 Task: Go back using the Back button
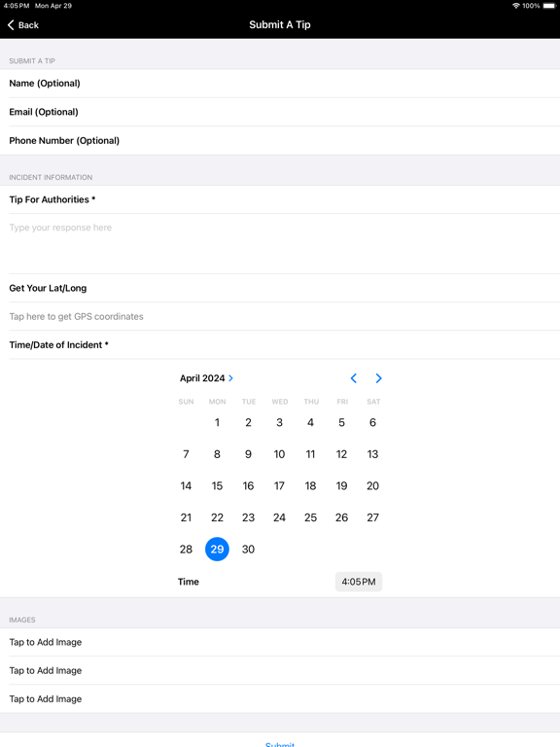[x=23, y=24]
